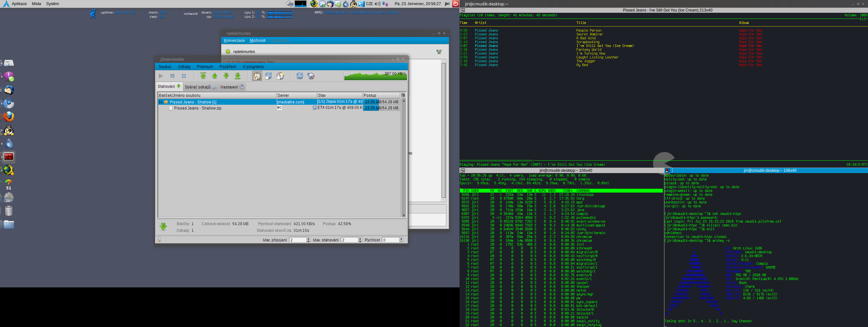Viewport: 868px width, 327px height.
Task: Click the CZE keyboard layout indicator
Action: pyautogui.click(x=370, y=4)
